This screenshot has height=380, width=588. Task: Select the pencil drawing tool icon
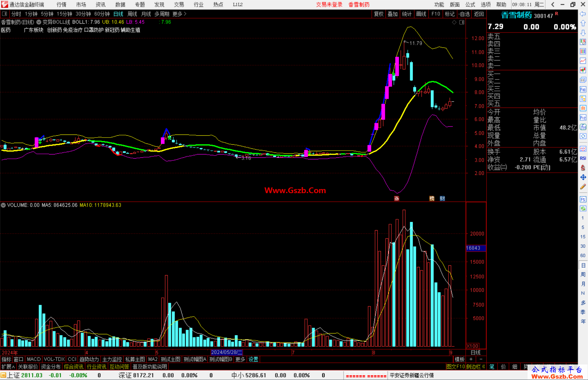pyautogui.click(x=583, y=187)
